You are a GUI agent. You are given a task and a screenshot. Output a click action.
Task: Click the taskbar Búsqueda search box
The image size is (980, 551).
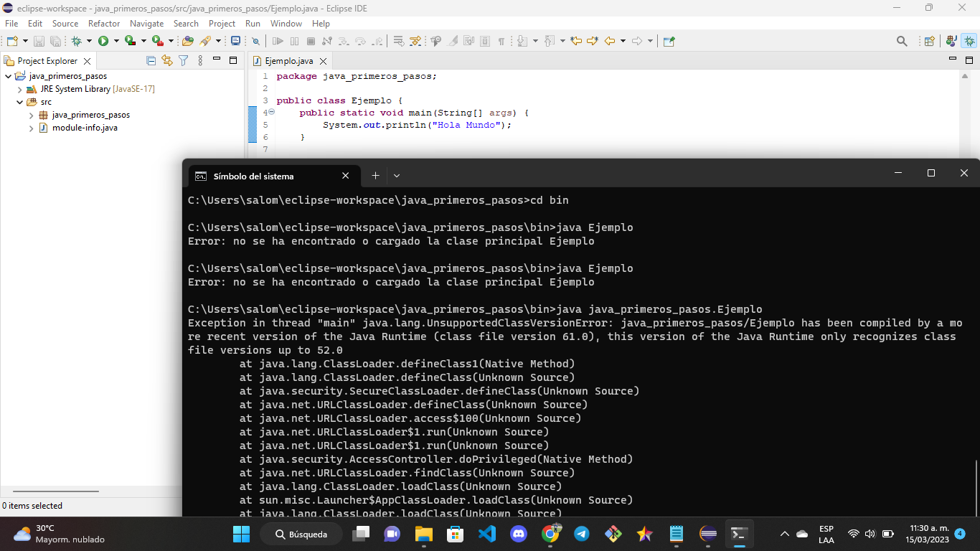click(301, 534)
